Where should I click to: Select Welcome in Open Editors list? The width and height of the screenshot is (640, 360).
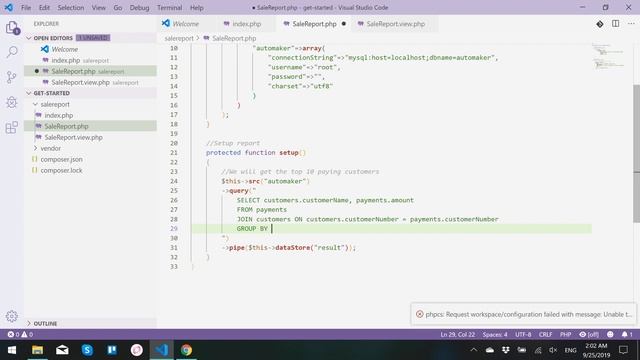coord(64,49)
